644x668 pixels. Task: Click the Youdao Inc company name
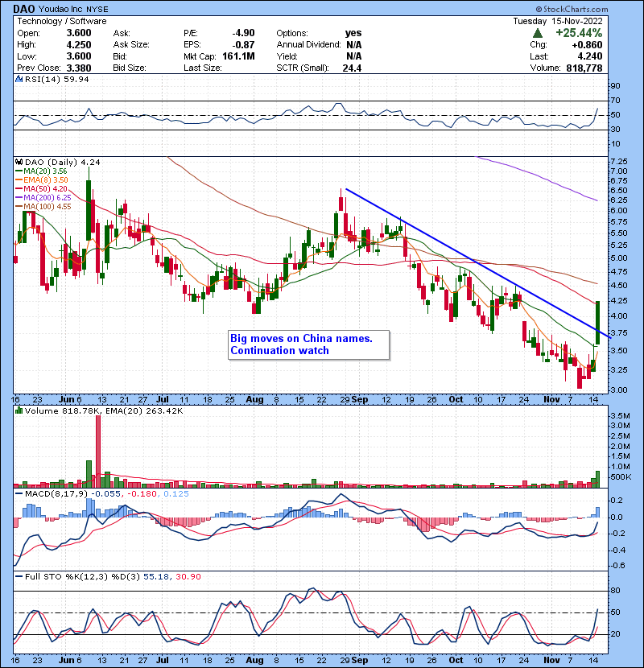click(60, 9)
